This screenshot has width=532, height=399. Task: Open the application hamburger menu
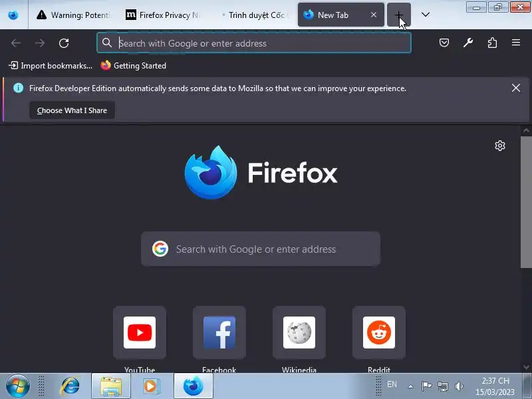516,43
